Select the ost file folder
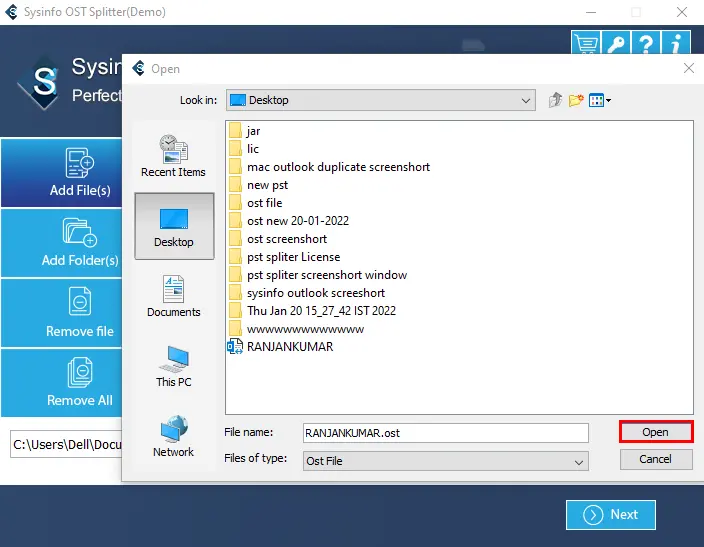 tap(255, 203)
